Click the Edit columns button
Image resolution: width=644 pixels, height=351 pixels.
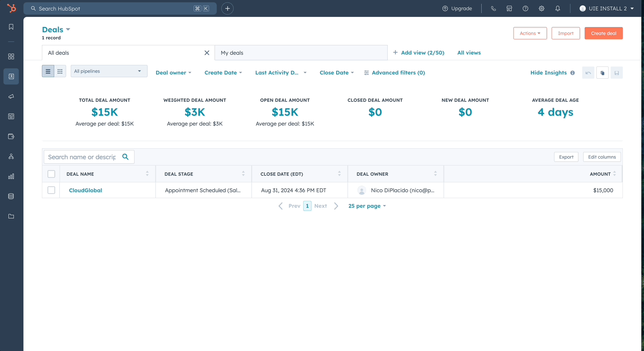602,157
